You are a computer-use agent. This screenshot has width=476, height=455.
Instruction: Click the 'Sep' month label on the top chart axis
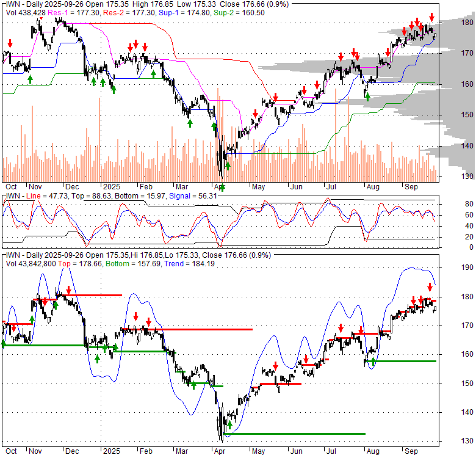411,186
